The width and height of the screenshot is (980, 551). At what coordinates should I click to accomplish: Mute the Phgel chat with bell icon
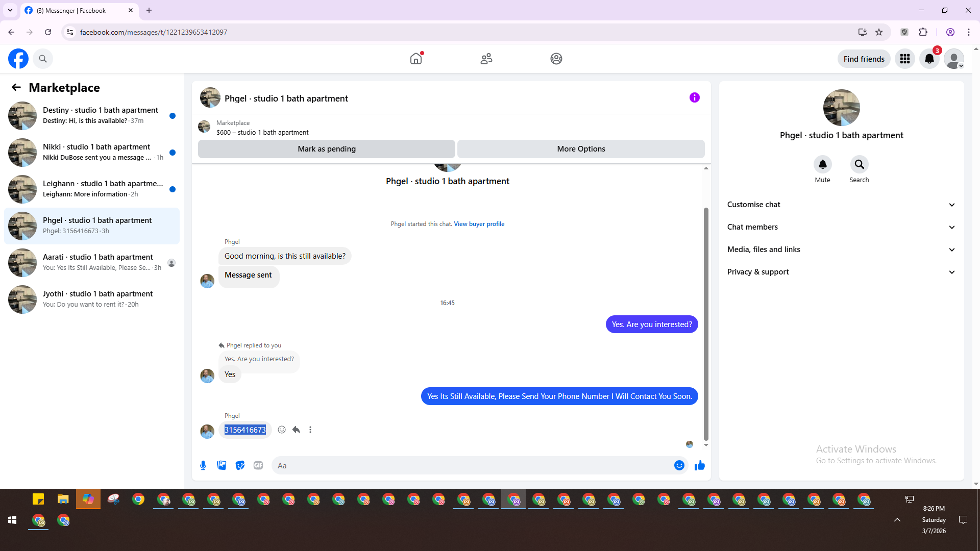coord(823,164)
